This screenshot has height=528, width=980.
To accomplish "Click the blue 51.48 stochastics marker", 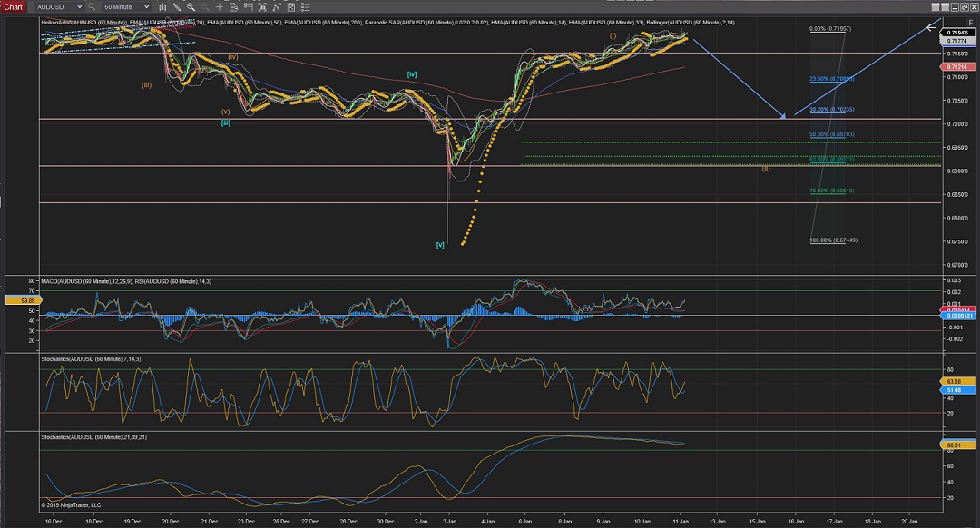I will (x=957, y=390).
